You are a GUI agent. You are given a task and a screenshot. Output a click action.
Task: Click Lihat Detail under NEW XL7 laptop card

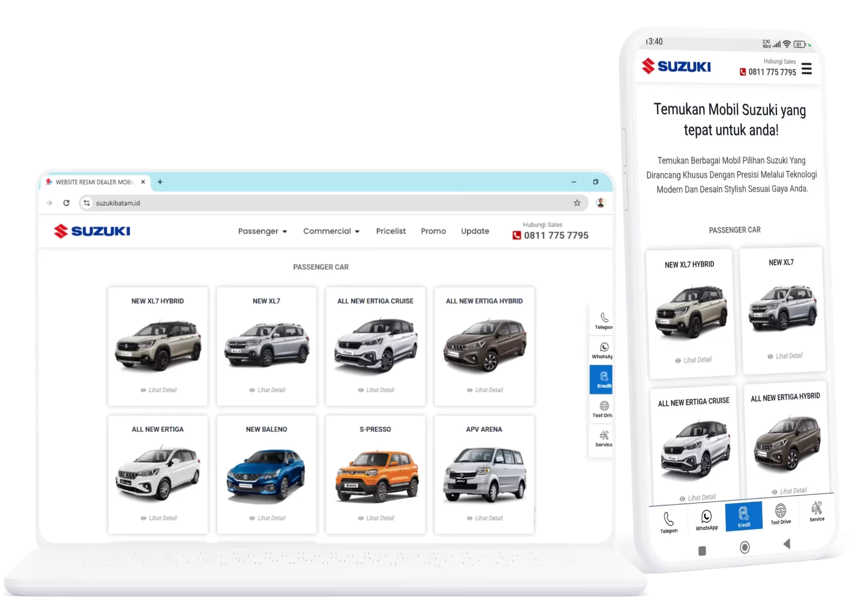click(x=267, y=390)
